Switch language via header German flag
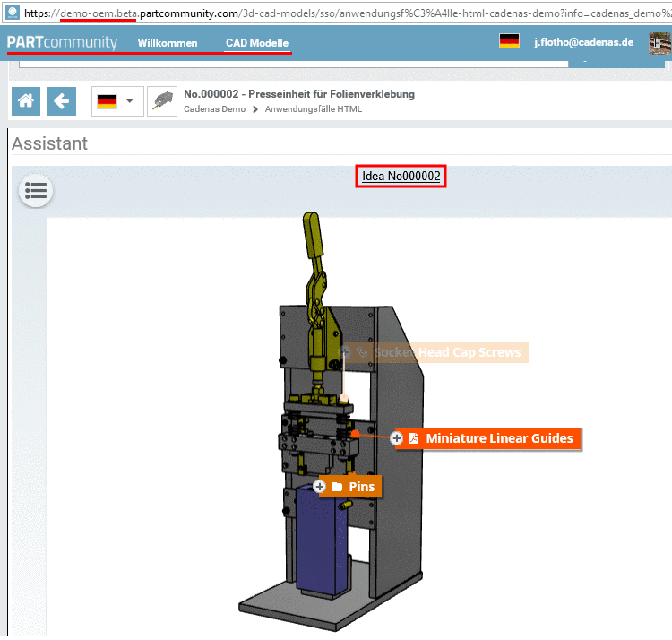 509,41
